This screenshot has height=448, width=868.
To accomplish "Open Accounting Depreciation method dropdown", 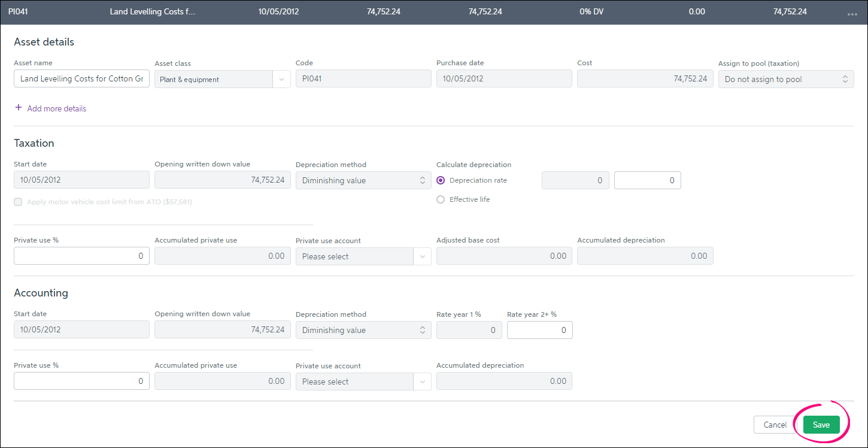I will 363,330.
